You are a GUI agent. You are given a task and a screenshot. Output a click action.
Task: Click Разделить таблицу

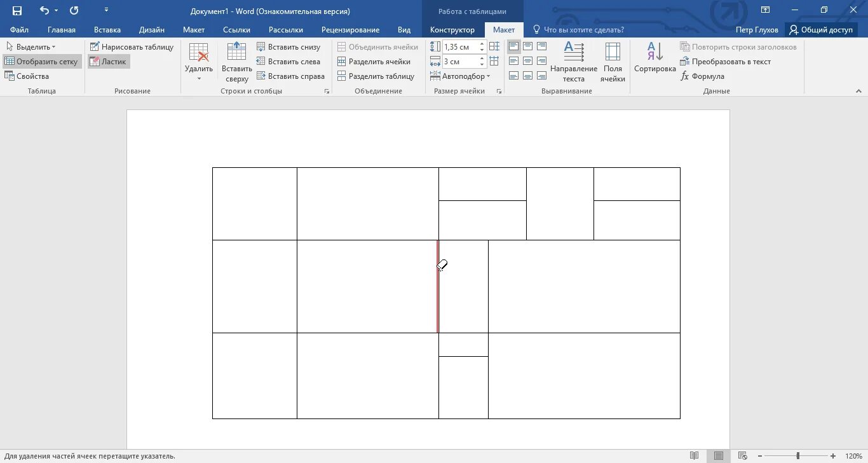376,76
